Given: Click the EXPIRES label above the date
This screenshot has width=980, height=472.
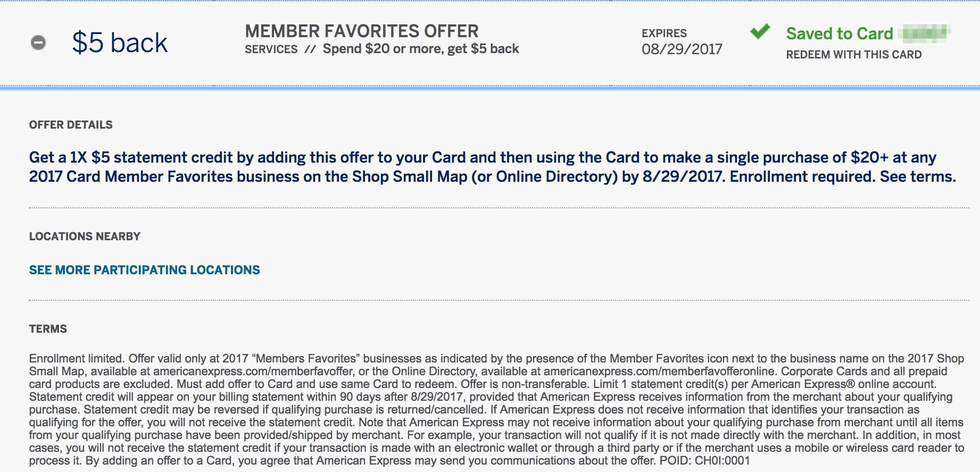Looking at the screenshot, I should [664, 33].
